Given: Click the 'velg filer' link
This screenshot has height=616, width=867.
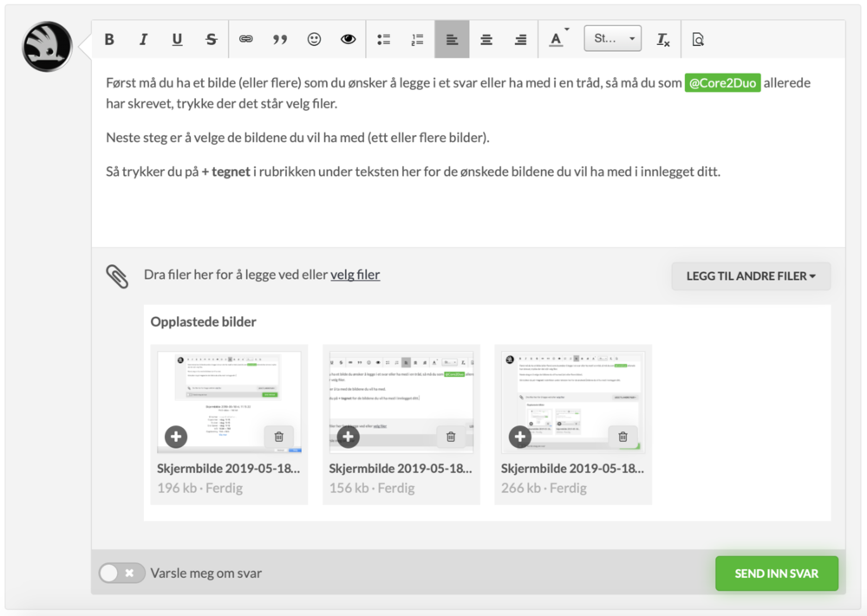Looking at the screenshot, I should (x=355, y=275).
